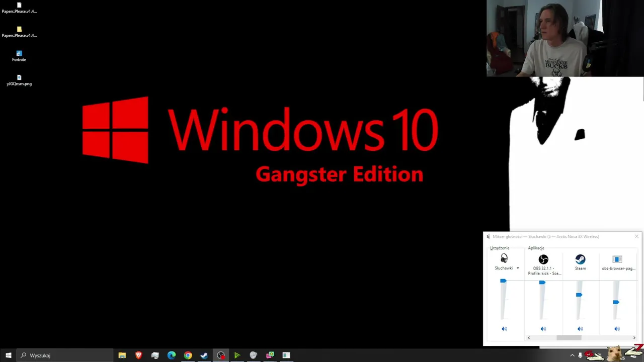Open Steam from the taskbar

[x=204, y=355]
